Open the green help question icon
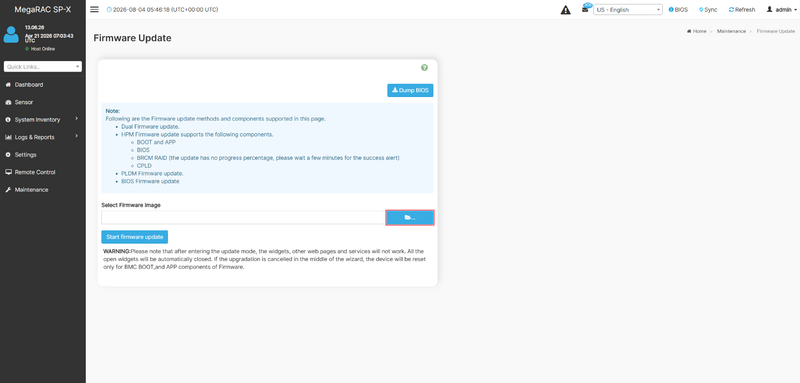Screen dimensions: 800x383 [x=424, y=68]
